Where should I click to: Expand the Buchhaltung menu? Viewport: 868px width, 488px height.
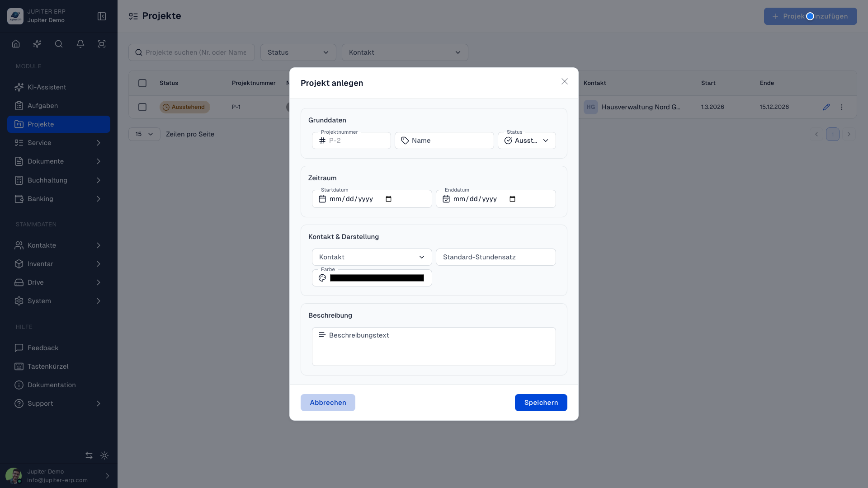pos(59,180)
